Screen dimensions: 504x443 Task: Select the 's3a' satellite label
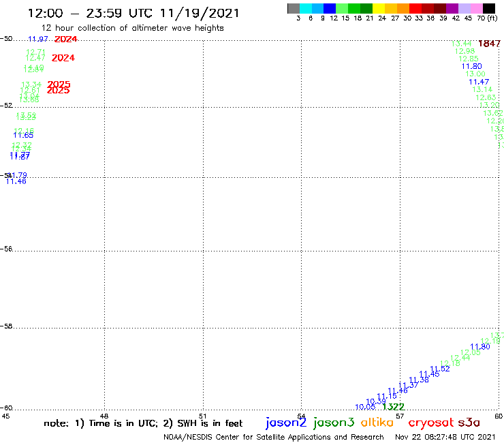pos(469,423)
